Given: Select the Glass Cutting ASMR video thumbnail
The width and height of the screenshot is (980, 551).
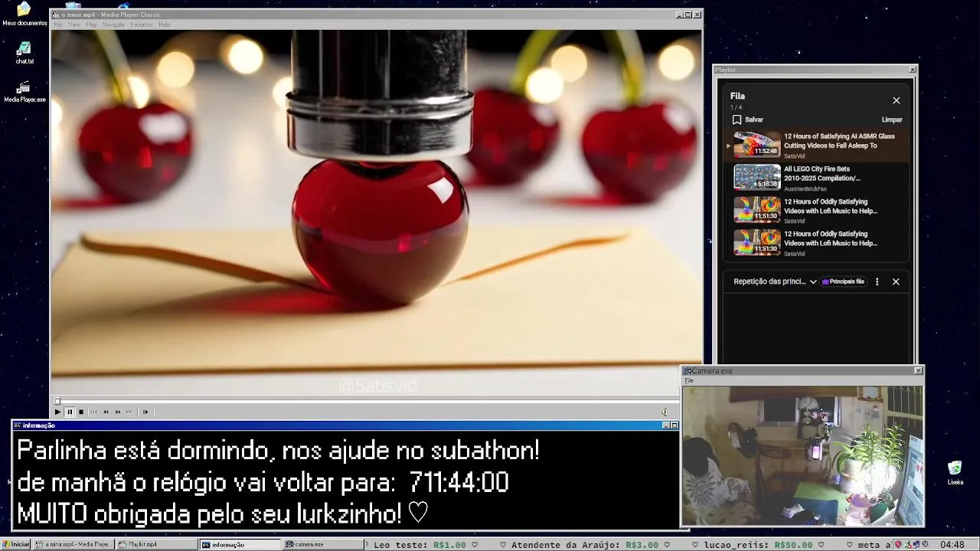Looking at the screenshot, I should 757,144.
